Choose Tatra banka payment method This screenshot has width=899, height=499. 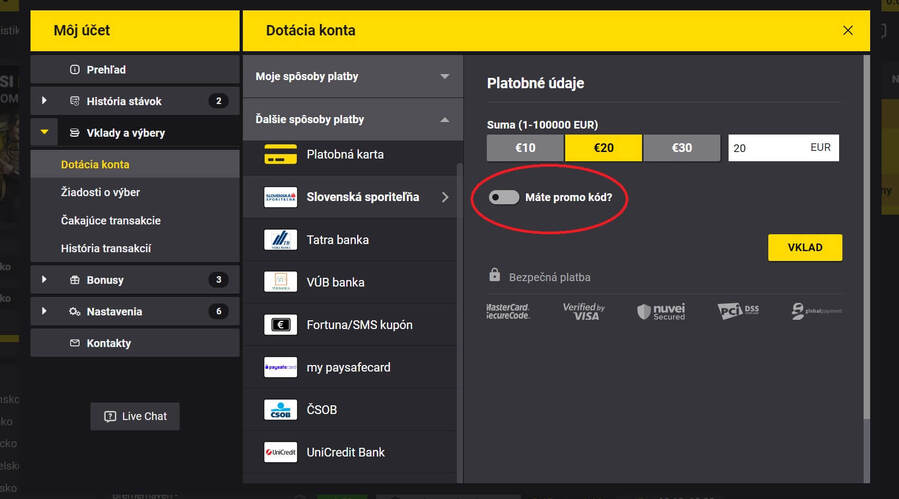point(350,240)
